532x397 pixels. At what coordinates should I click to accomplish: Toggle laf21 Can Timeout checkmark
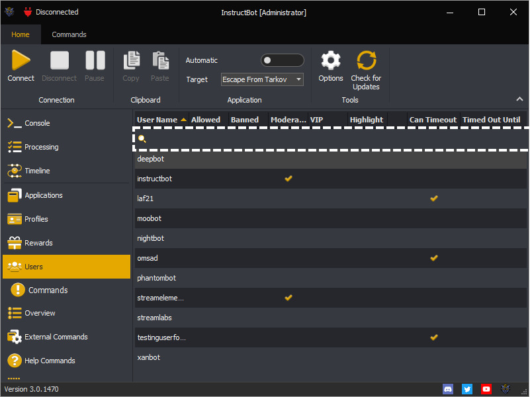(x=434, y=198)
